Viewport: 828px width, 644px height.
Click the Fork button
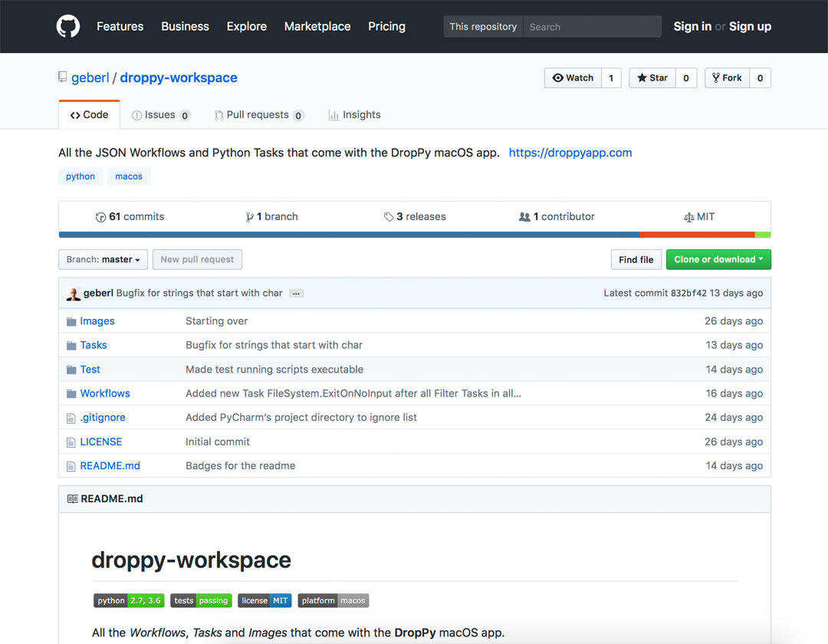coord(727,78)
